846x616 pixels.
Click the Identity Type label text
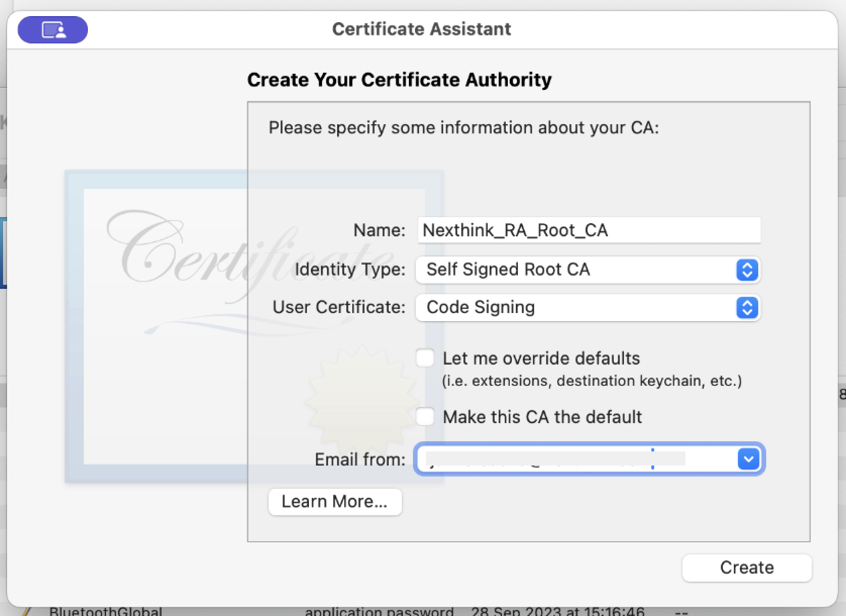point(350,269)
